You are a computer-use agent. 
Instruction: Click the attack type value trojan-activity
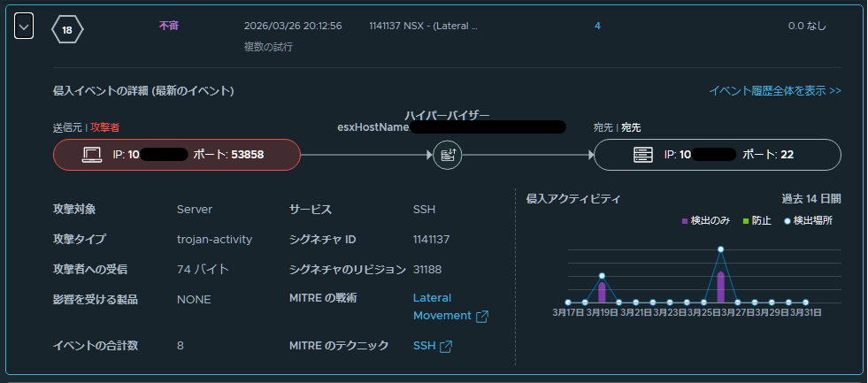[x=214, y=239]
